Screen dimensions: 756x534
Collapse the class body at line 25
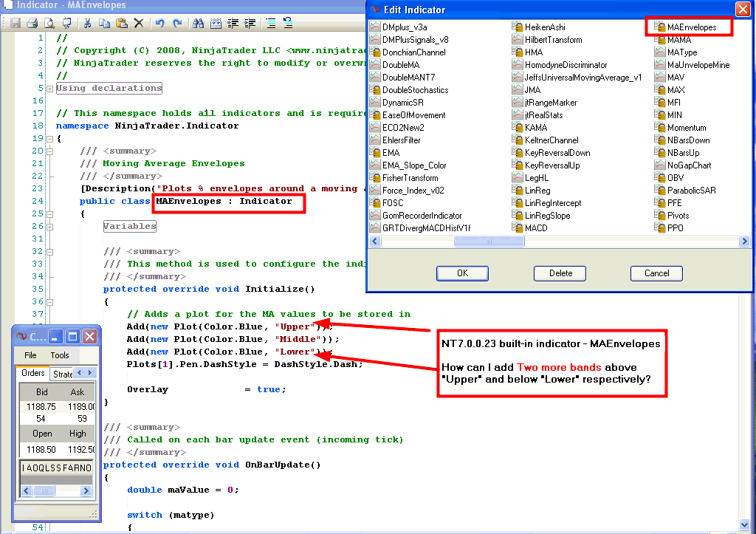pos(49,213)
